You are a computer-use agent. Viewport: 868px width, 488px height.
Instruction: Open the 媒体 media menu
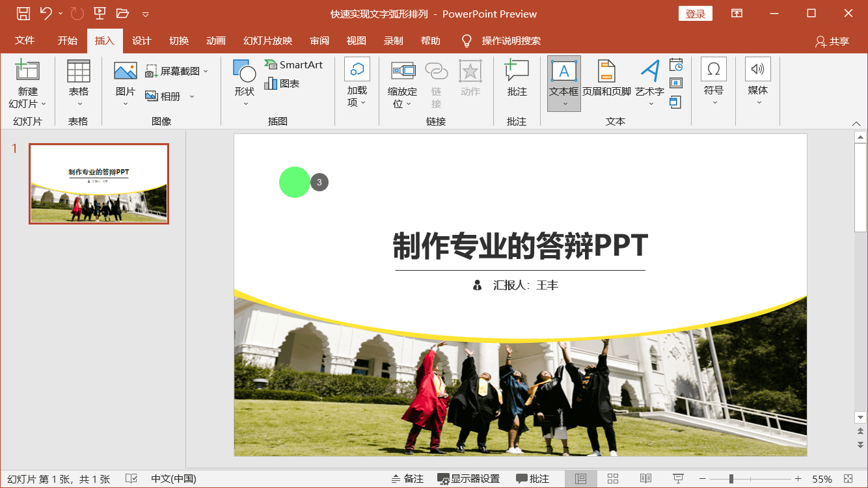(x=758, y=82)
